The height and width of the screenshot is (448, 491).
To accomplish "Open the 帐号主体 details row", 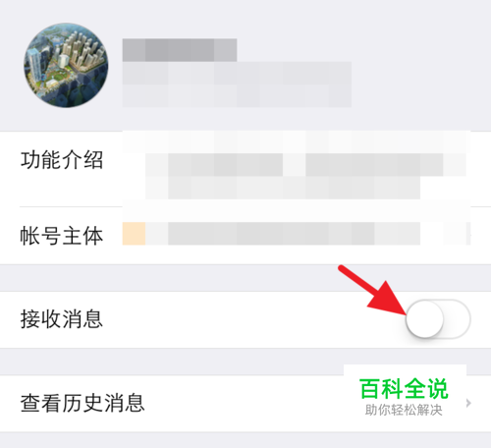I will pyautogui.click(x=245, y=236).
